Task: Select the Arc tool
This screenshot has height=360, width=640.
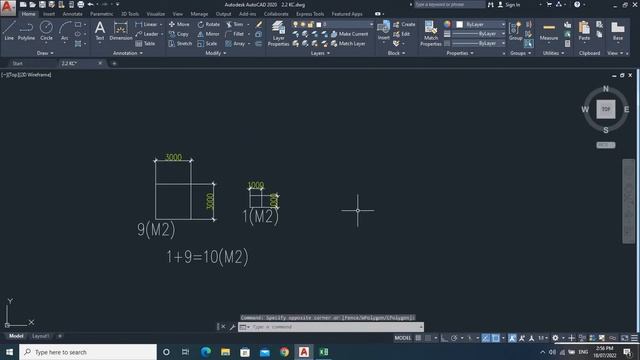Action: (x=64, y=31)
